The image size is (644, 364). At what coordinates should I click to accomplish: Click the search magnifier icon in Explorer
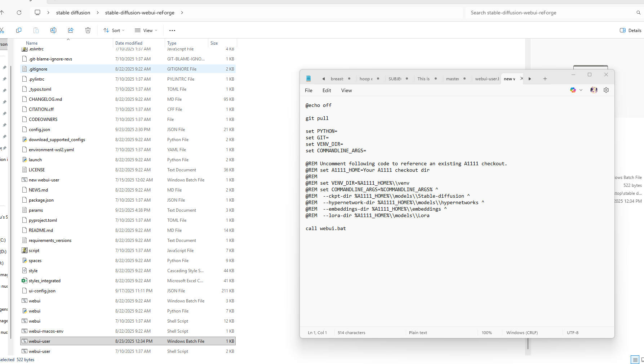pyautogui.click(x=638, y=13)
